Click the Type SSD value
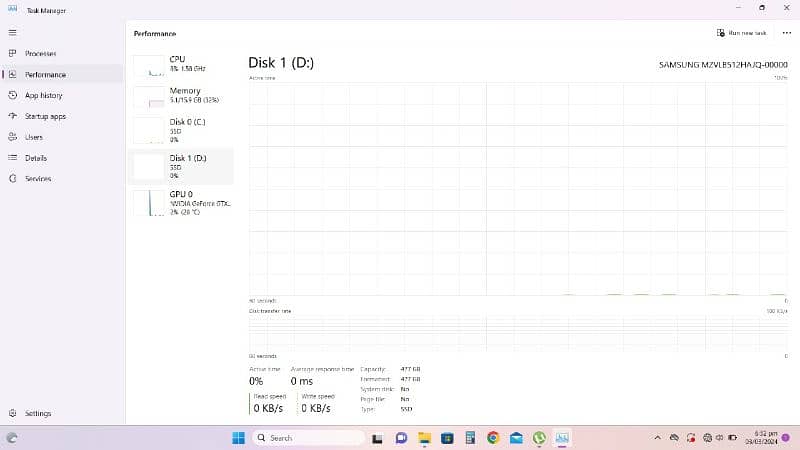 (406, 409)
